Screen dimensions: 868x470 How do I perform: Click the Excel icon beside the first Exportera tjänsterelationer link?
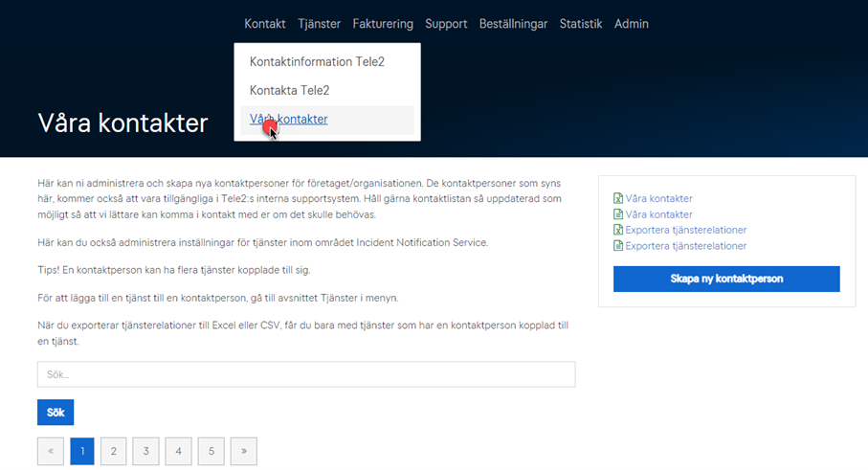618,230
